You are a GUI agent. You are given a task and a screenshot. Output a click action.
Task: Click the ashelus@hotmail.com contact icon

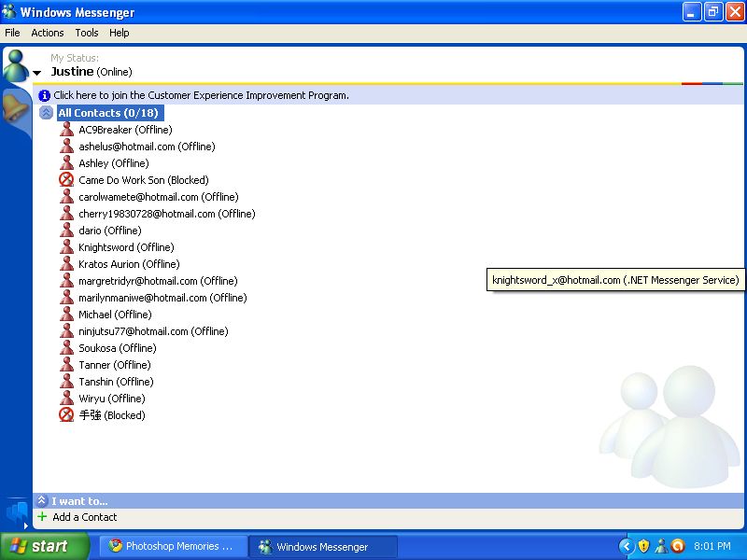pos(66,147)
